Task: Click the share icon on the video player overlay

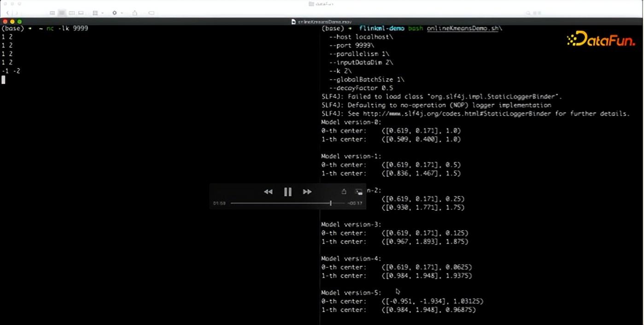Action: pyautogui.click(x=344, y=192)
